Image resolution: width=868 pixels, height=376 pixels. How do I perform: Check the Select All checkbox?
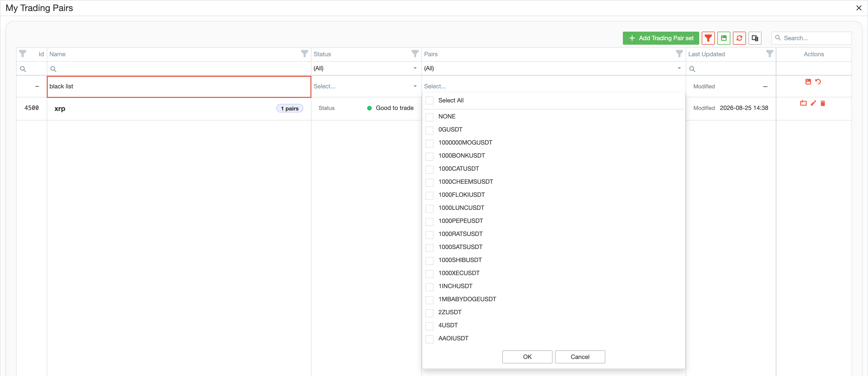point(429,100)
